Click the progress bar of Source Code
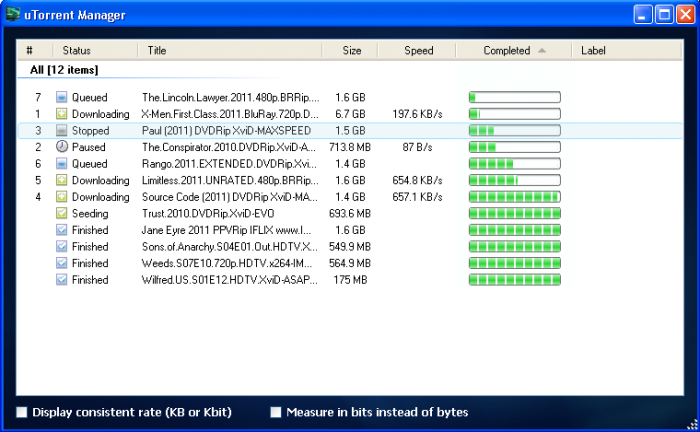 tap(515, 196)
